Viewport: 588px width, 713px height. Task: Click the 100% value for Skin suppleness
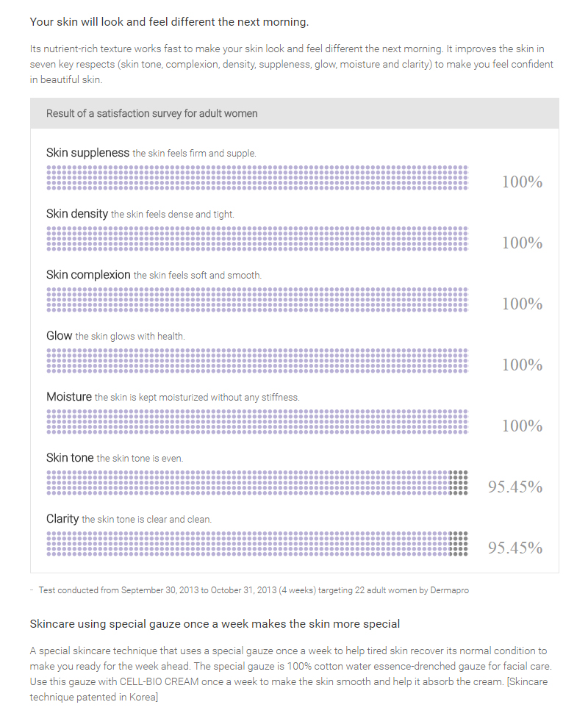click(x=522, y=182)
